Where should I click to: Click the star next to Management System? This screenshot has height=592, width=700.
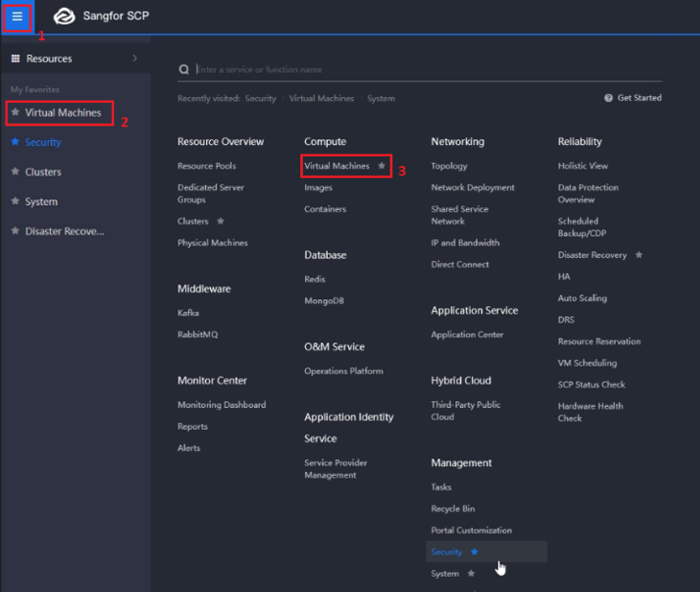click(471, 574)
